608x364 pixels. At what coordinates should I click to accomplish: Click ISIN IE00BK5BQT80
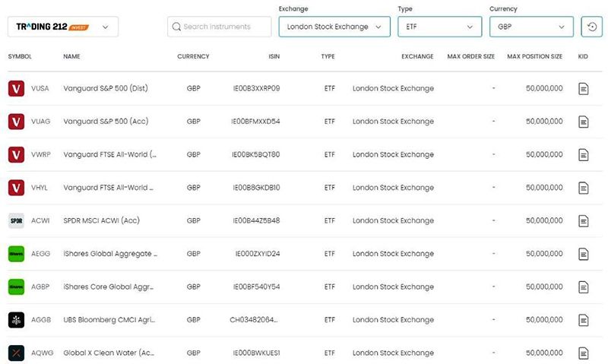coord(256,154)
